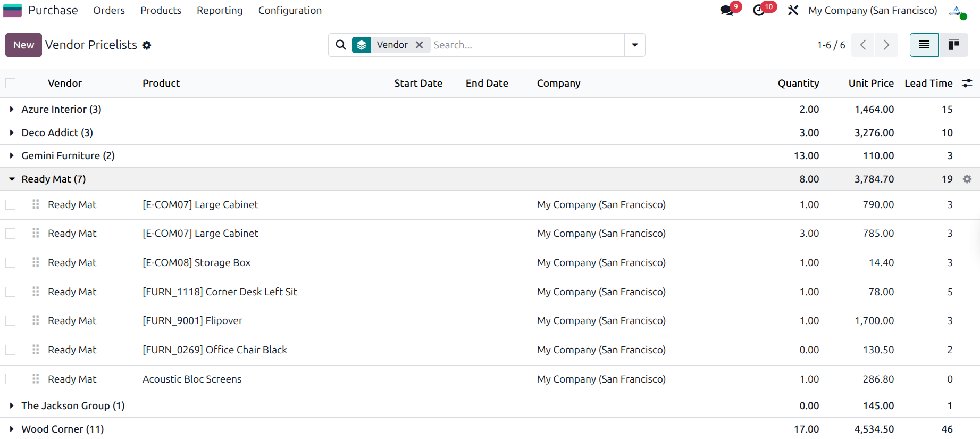Open the Products menu
The width and height of the screenshot is (980, 439).
(x=161, y=10)
